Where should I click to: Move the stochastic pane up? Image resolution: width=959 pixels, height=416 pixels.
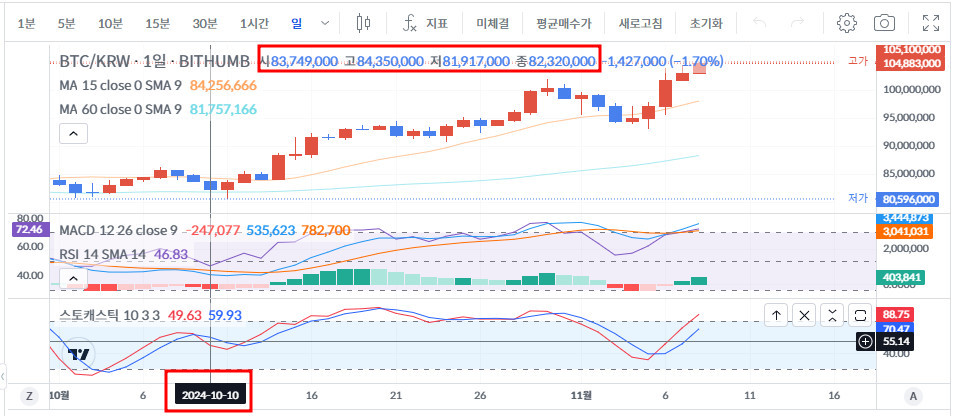tap(777, 315)
